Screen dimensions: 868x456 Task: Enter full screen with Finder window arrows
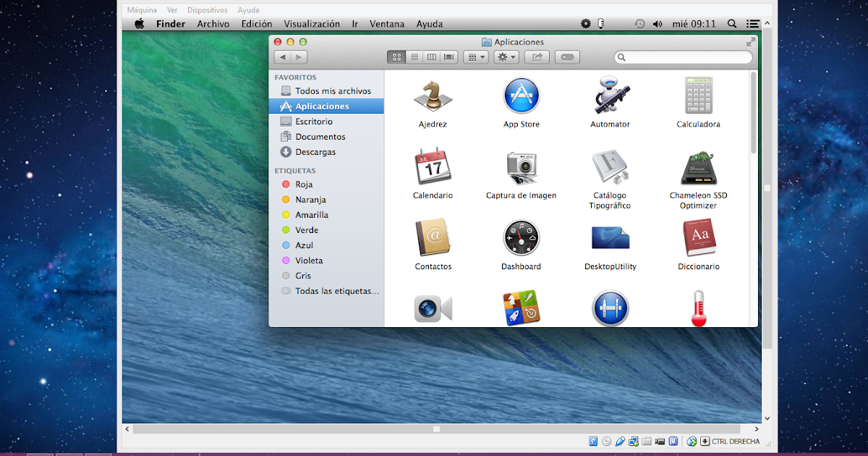pos(751,42)
